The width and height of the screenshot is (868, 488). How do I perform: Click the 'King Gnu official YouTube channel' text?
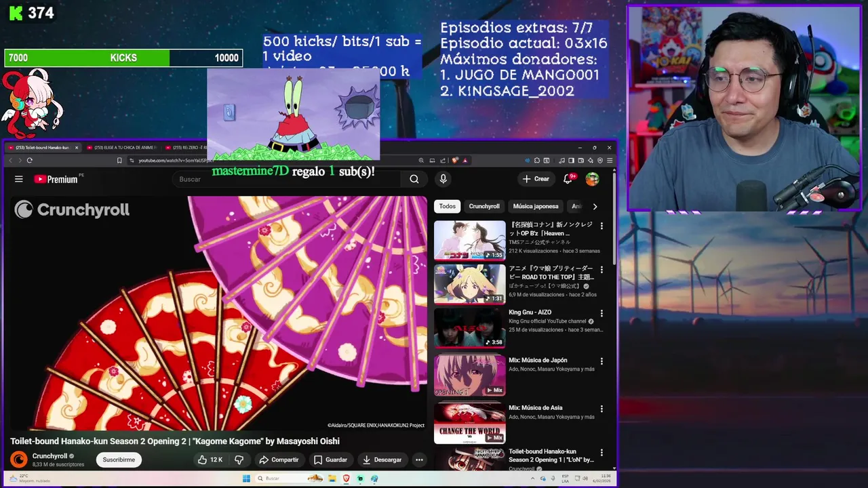pyautogui.click(x=547, y=321)
